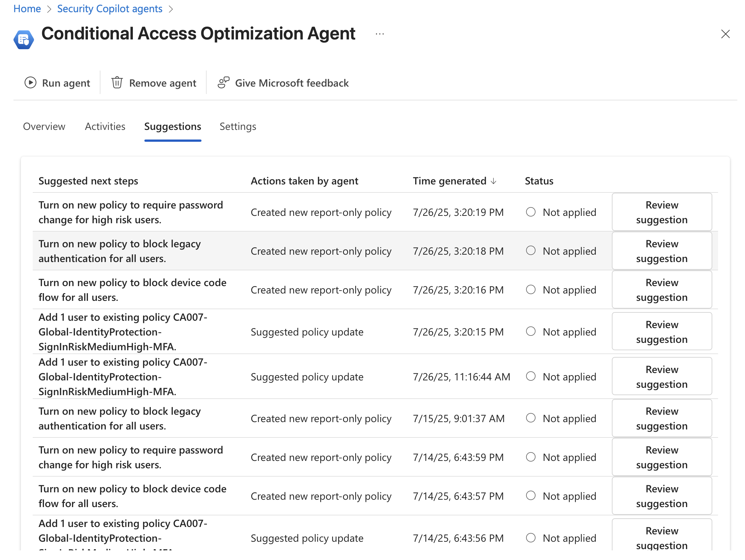Switch to the Overview tab
The width and height of the screenshot is (745, 560).
tap(44, 127)
